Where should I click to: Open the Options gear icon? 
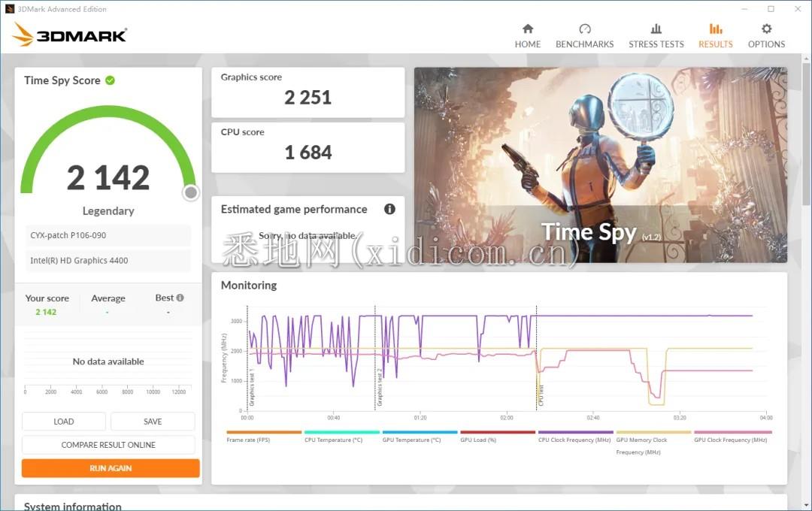point(766,29)
